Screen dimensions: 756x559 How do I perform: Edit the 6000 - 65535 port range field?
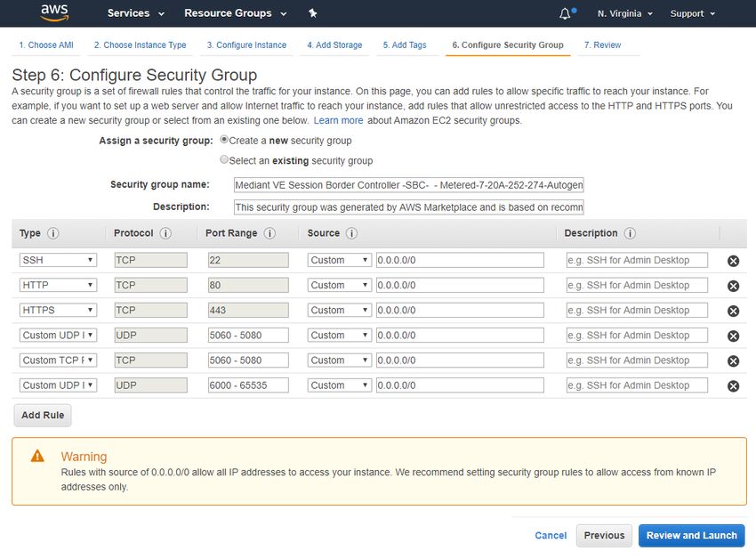(248, 385)
